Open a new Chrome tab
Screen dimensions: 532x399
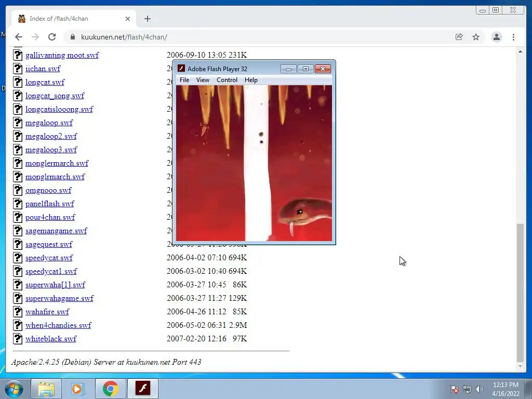click(x=147, y=19)
